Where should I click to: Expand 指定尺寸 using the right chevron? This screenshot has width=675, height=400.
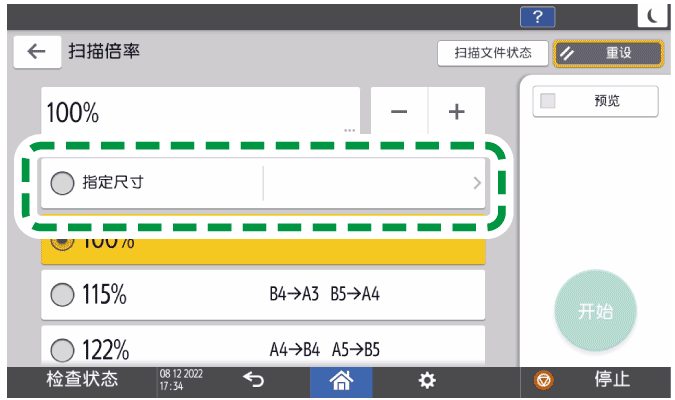point(476,184)
